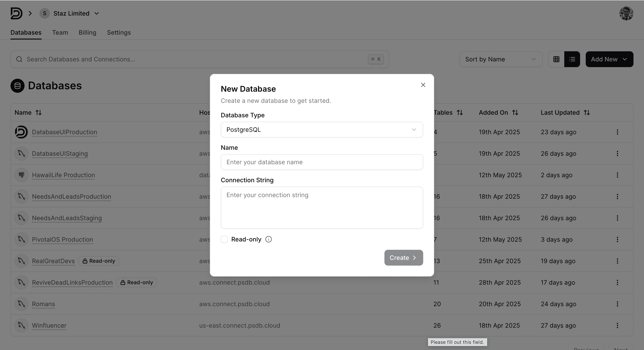Open the Database Type PostgreSQL dropdown
Viewport: 644px width, 350px height.
pos(322,130)
